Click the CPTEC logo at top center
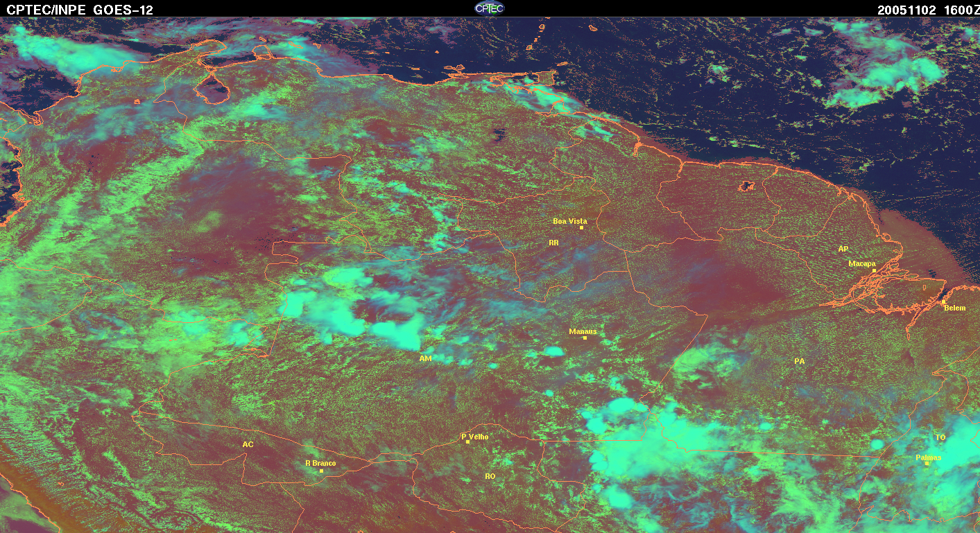Viewport: 980px width, 533px height. [489, 8]
